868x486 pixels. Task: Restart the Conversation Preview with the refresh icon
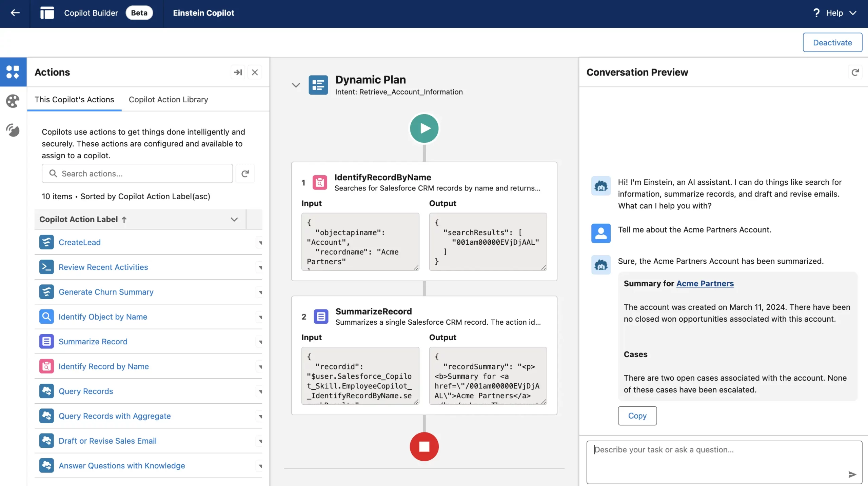[x=855, y=72]
